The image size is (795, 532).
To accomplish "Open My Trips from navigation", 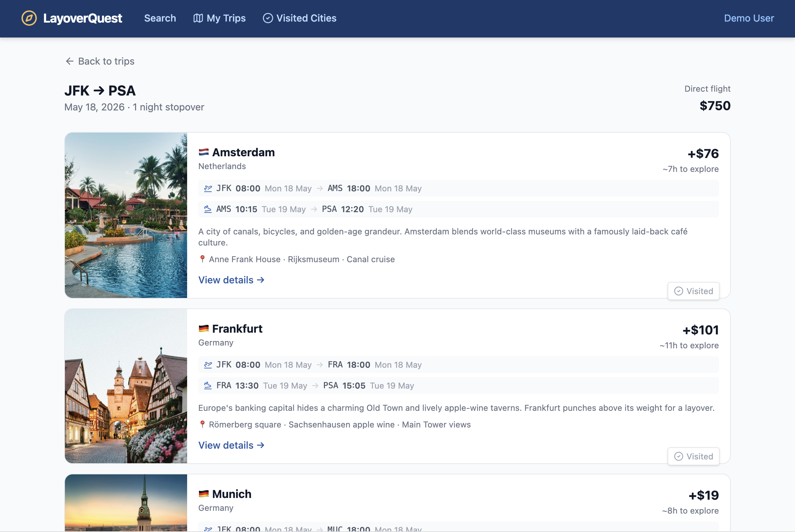I will 226,18.
